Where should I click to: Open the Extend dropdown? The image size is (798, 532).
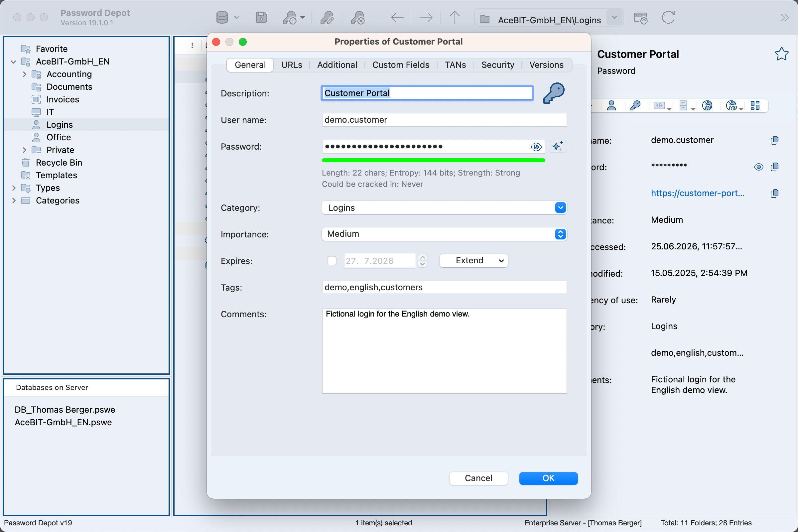[x=473, y=261]
